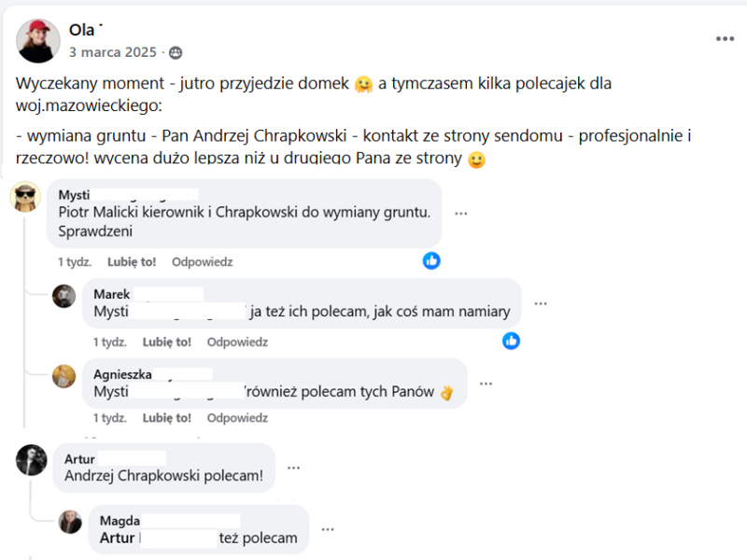Viewport: 747px width, 560px height.
Task: Open options ellipsis for Artur's comment
Action: pos(293,467)
